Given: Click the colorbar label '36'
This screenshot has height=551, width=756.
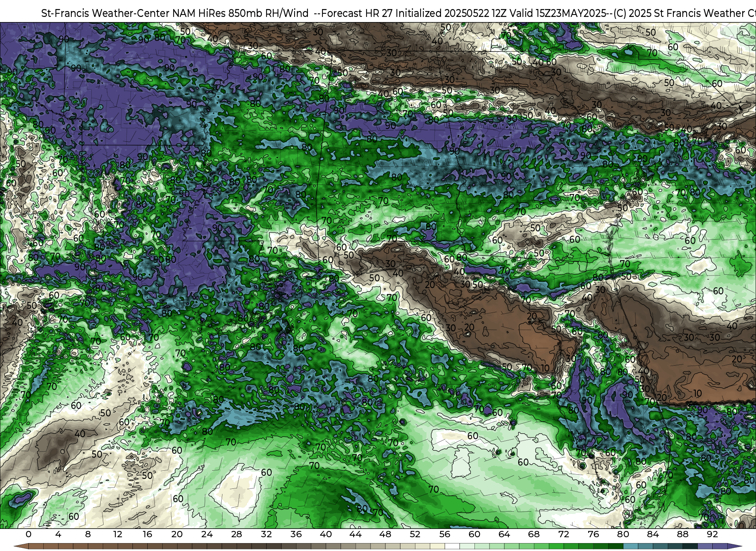Looking at the screenshot, I should tap(296, 534).
